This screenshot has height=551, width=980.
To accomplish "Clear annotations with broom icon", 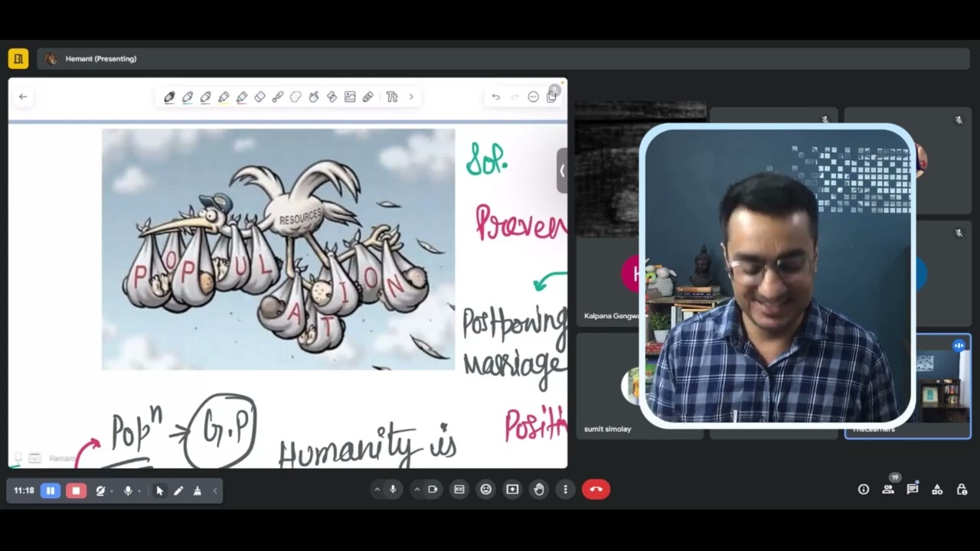I will click(198, 491).
